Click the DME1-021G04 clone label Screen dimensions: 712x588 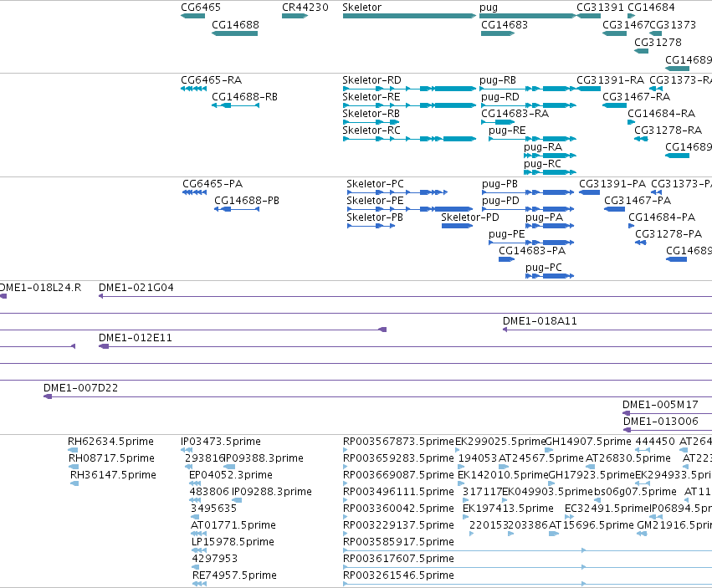[x=136, y=288]
